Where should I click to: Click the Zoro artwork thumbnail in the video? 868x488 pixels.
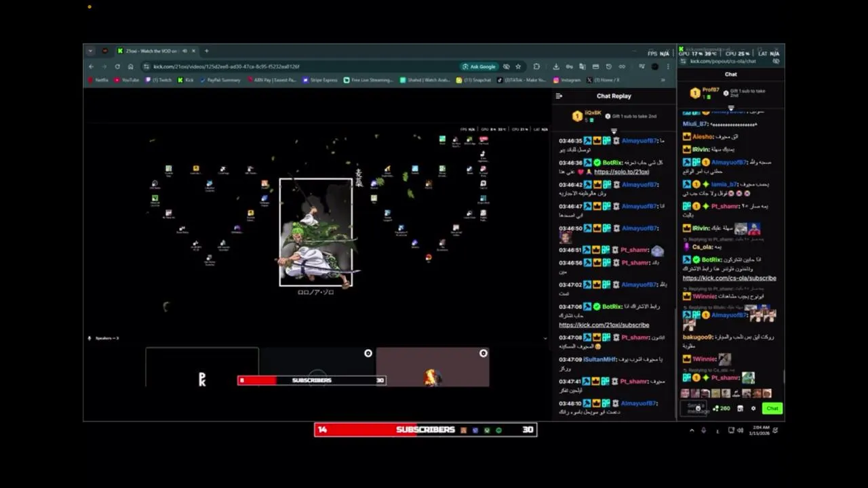point(316,232)
